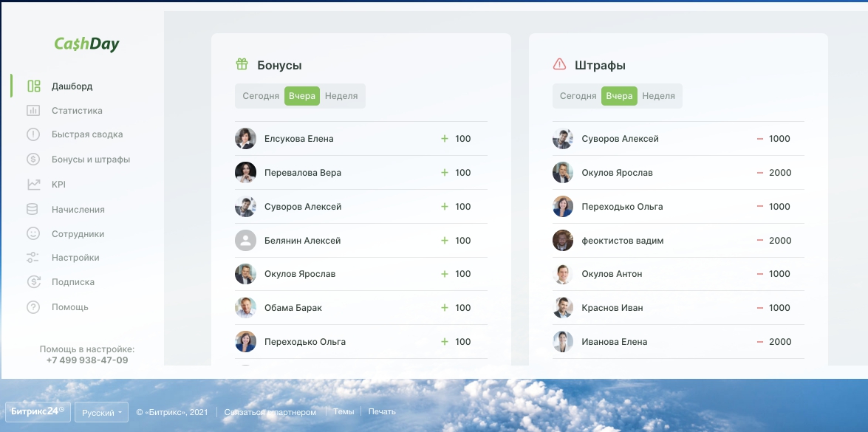868x432 pixels.
Task: Click the Сотрудники smiley icon
Action: click(x=33, y=233)
